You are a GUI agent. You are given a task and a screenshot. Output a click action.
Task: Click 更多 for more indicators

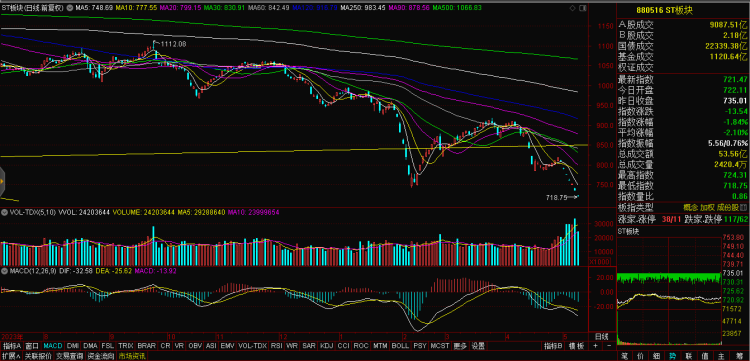tap(461, 346)
